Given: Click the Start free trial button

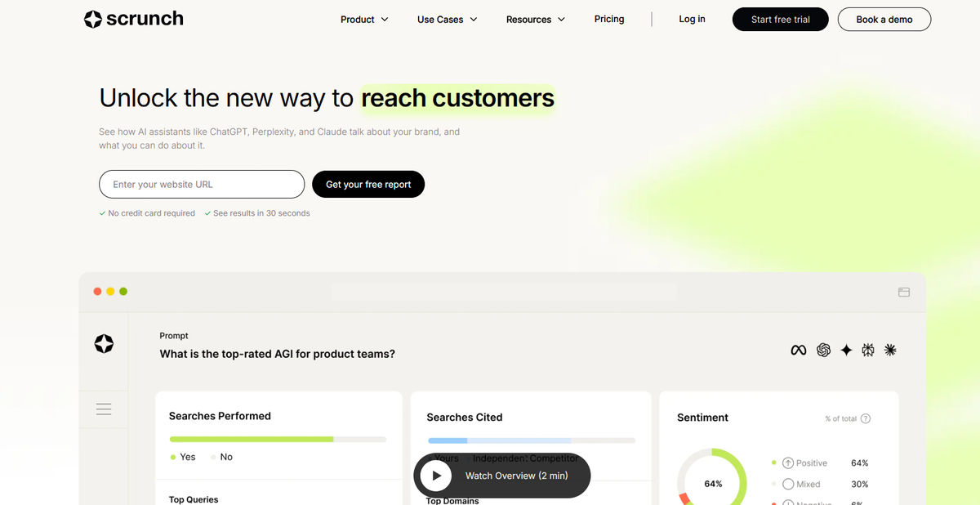Looking at the screenshot, I should pos(780,19).
